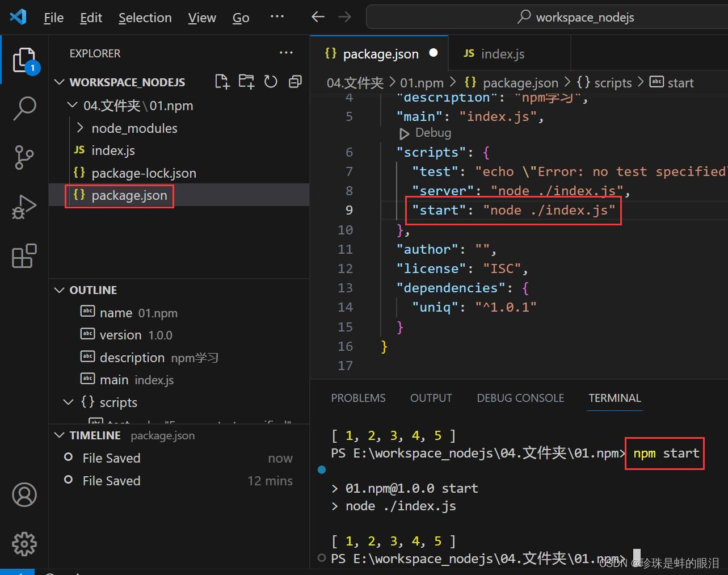Screen dimensions: 728x575
Task: Open Explorer views and more actions menu
Action: point(286,53)
